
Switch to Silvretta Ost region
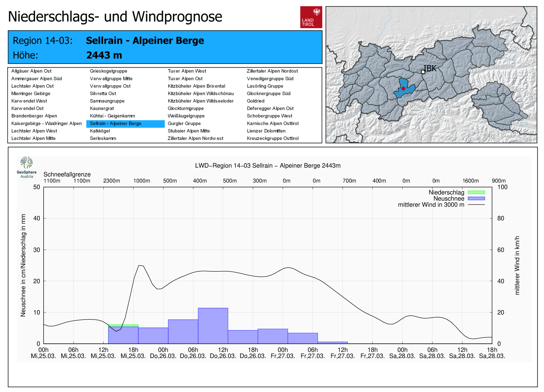(103, 93)
